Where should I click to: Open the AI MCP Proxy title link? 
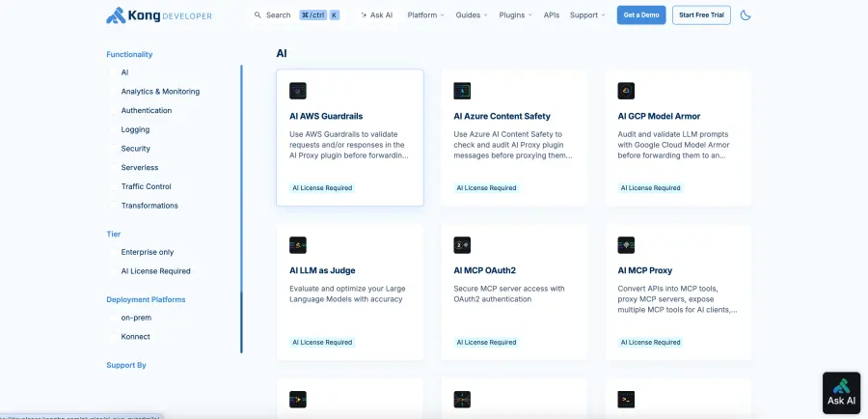(645, 270)
